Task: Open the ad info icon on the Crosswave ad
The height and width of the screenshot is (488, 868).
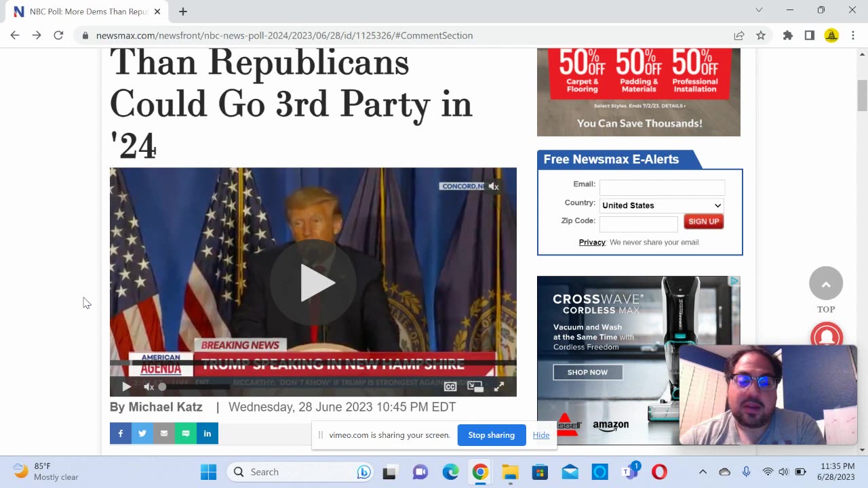Action: tap(734, 281)
